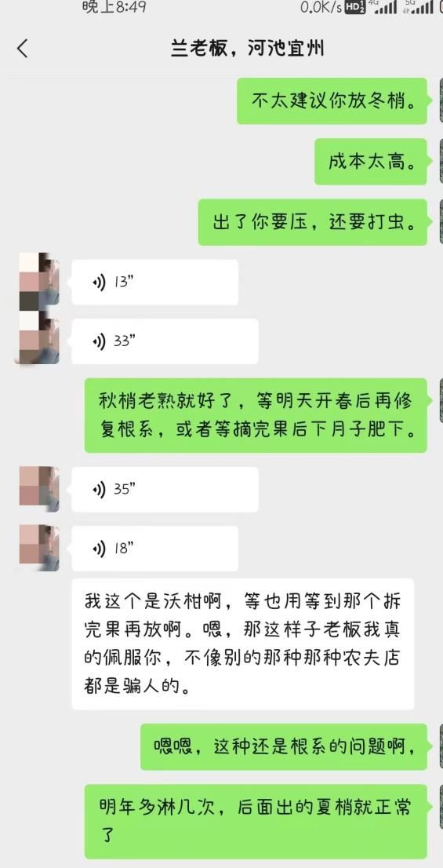Select the message starting 明年多淋几次
Screen dimensions: 443x868
256,821
